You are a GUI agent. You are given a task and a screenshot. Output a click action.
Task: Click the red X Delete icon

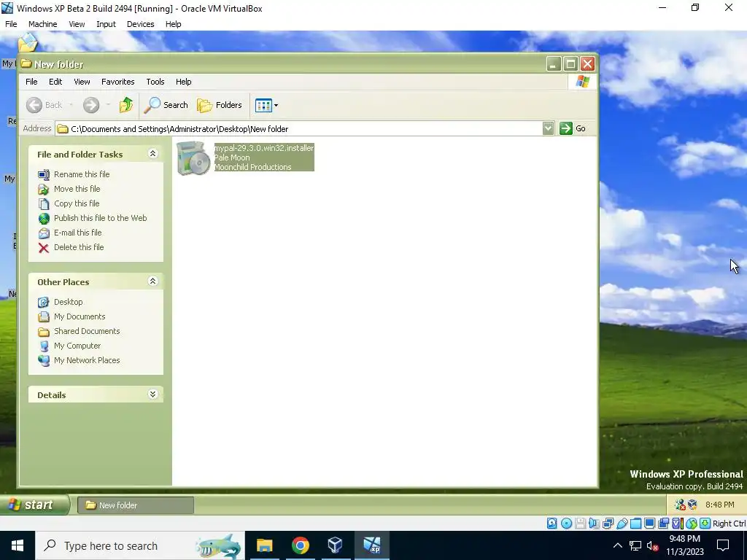click(x=43, y=248)
